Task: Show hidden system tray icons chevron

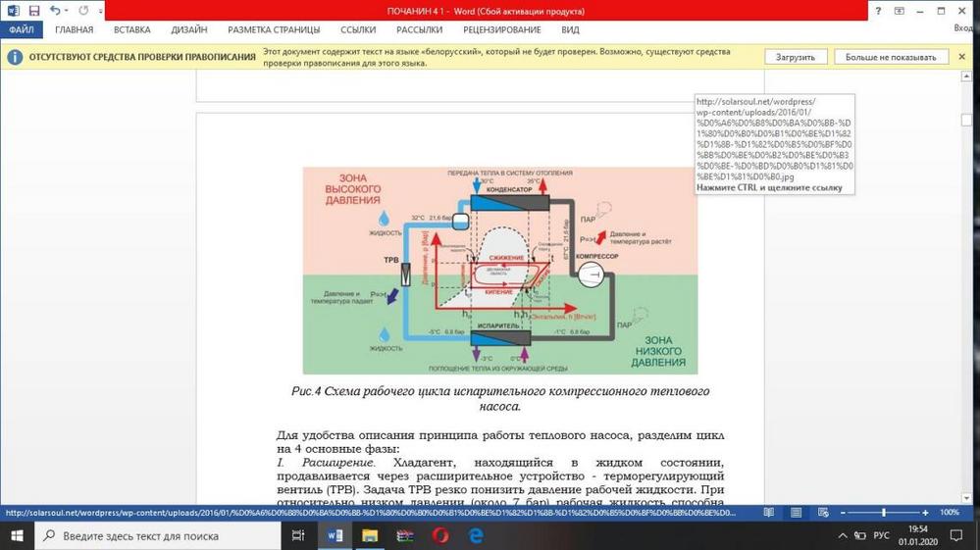Action: 844,536
